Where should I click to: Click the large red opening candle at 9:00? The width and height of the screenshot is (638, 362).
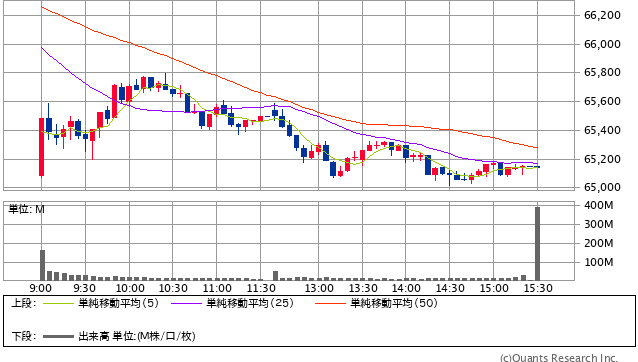pyautogui.click(x=42, y=147)
